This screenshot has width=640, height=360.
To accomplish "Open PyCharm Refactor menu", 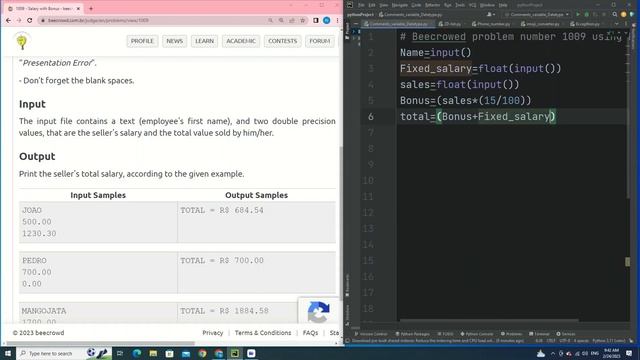I will click(x=433, y=5).
